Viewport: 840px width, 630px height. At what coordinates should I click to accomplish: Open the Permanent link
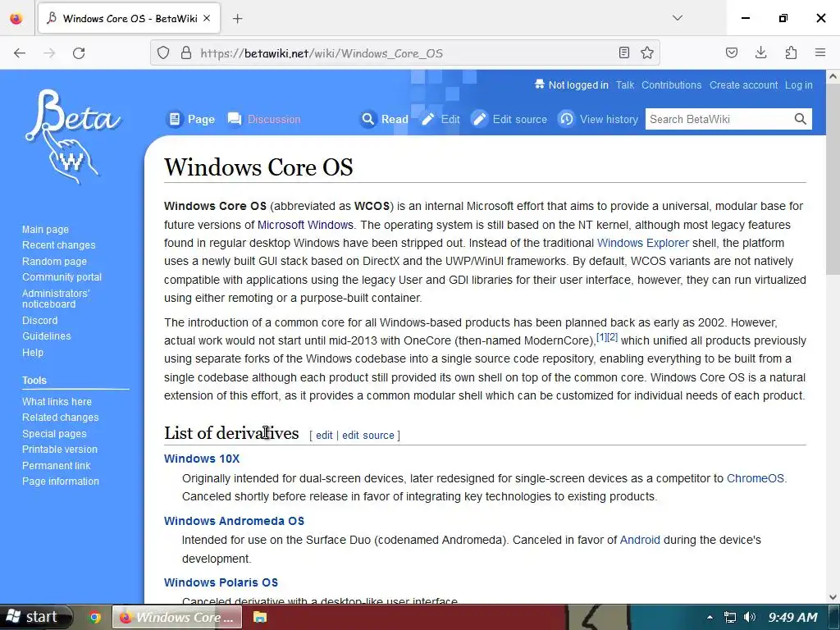tap(57, 466)
